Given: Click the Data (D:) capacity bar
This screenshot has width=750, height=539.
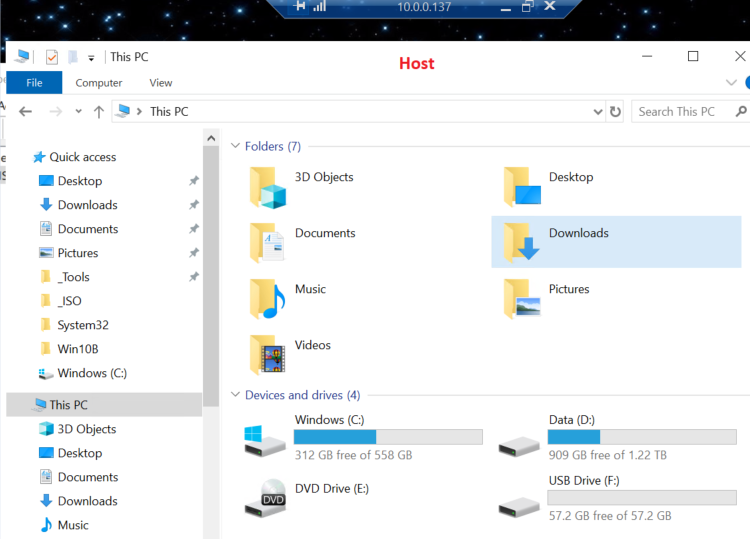Looking at the screenshot, I should [642, 437].
